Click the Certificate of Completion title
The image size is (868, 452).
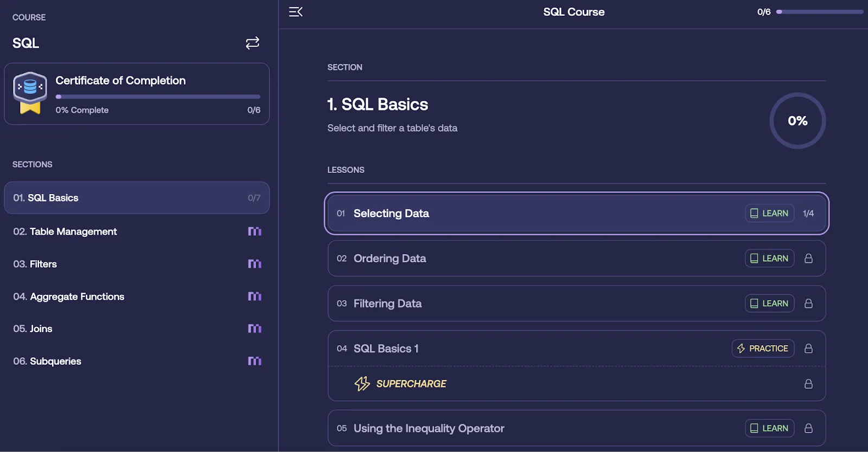[x=120, y=81]
